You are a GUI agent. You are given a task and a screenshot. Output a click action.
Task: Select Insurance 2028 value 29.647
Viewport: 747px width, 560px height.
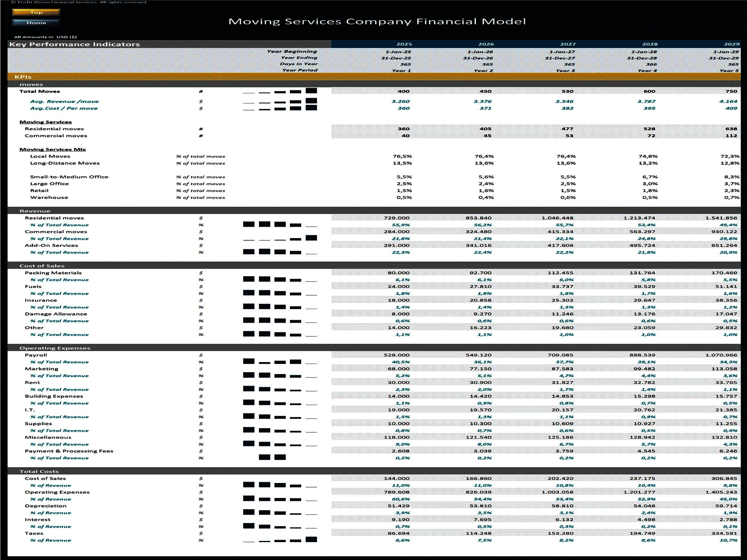644,300
